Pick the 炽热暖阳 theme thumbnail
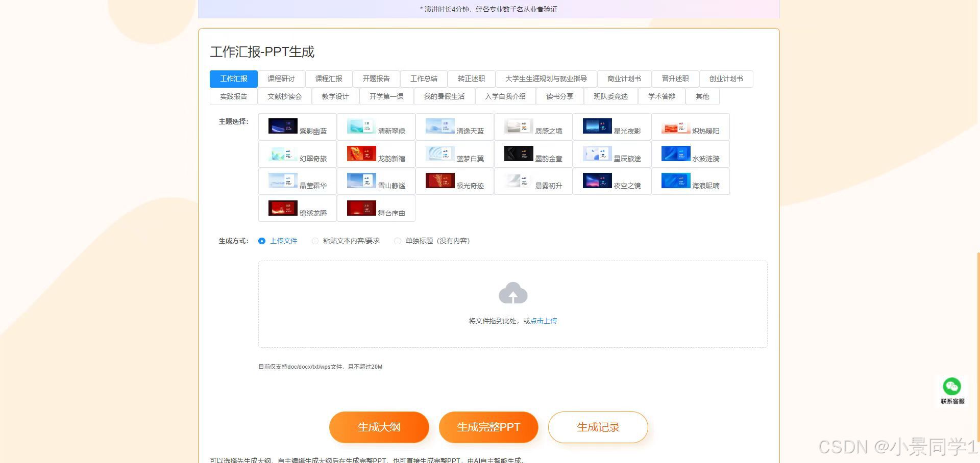This screenshot has height=463, width=980. click(676, 126)
